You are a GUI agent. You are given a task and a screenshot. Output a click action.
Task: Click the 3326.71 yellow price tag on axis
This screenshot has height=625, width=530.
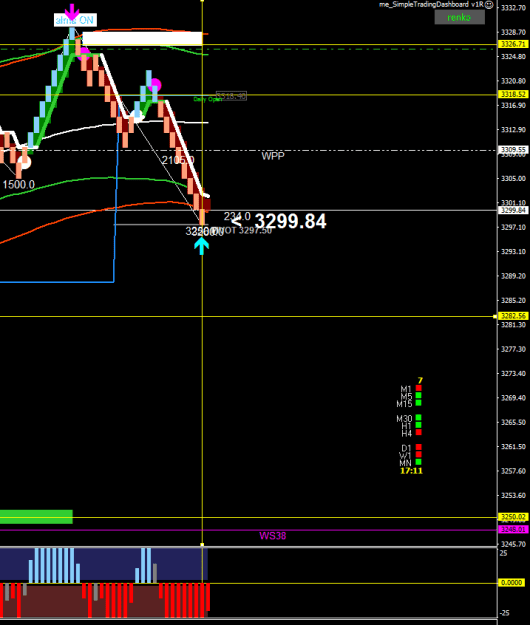[x=513, y=44]
